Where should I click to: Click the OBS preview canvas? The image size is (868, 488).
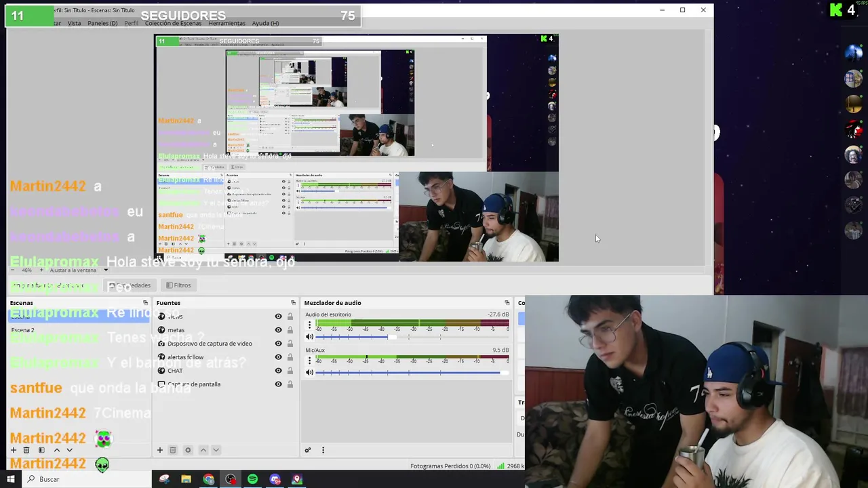pyautogui.click(x=357, y=148)
